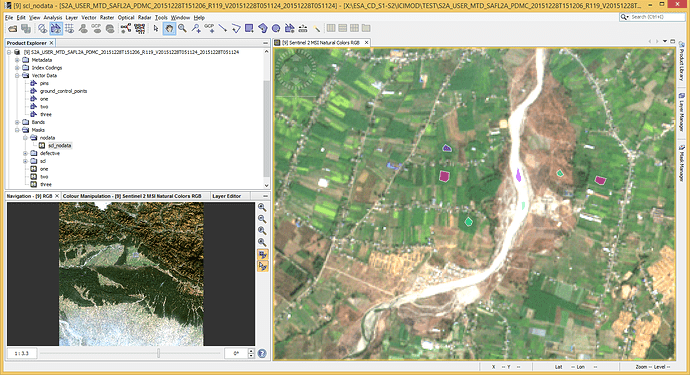Open the Optical menu
Image resolution: width=690 pixels, height=375 pixels.
point(126,18)
